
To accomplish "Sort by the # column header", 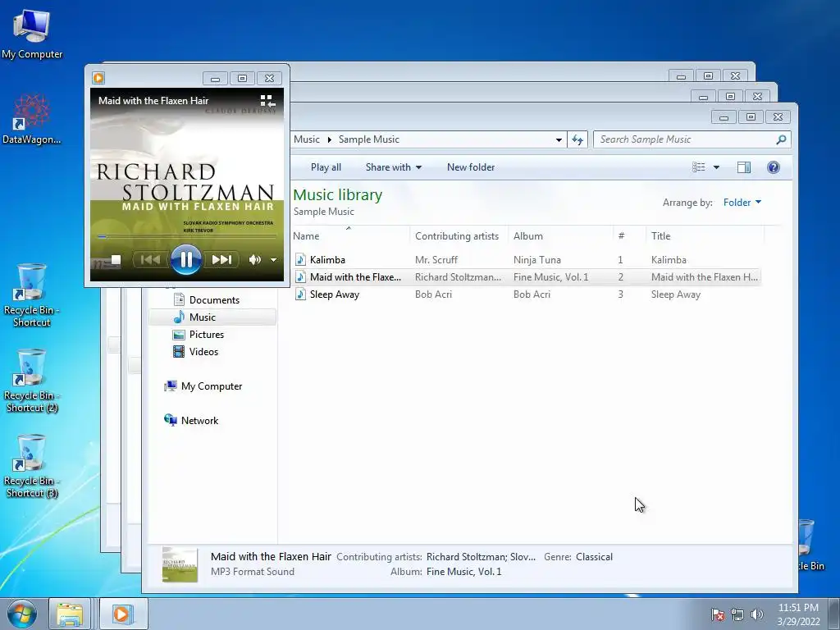I will (629, 235).
